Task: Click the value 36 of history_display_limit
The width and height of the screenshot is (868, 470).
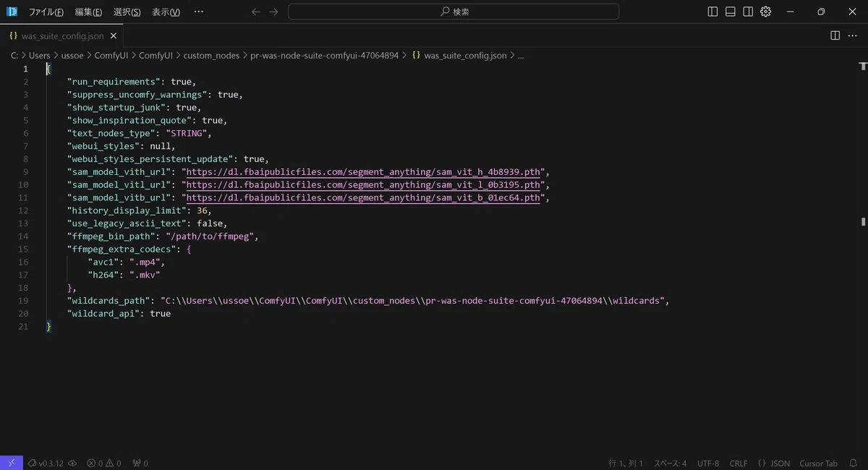Action: (x=203, y=210)
